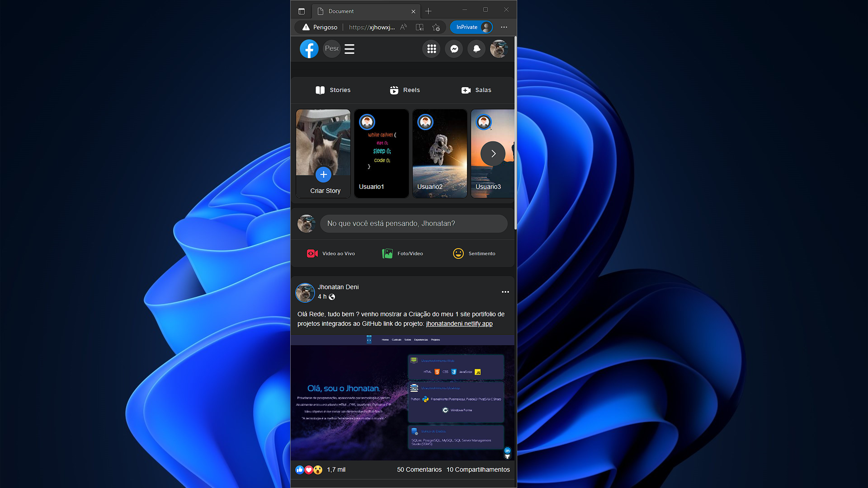Click the Facebook logo icon
The image size is (868, 488).
(309, 49)
